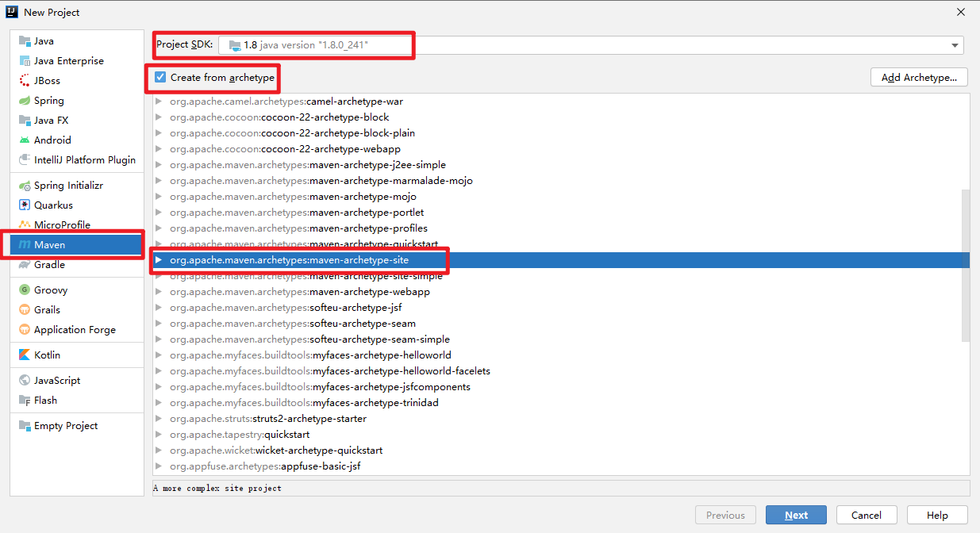Expand maven-archetype-webapp node

(x=159, y=292)
